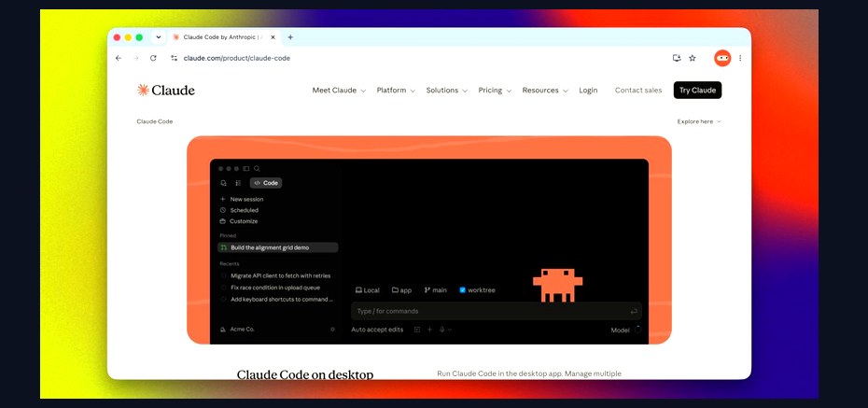868x408 pixels.
Task: Expand the Pricing menu
Action: pyautogui.click(x=495, y=91)
